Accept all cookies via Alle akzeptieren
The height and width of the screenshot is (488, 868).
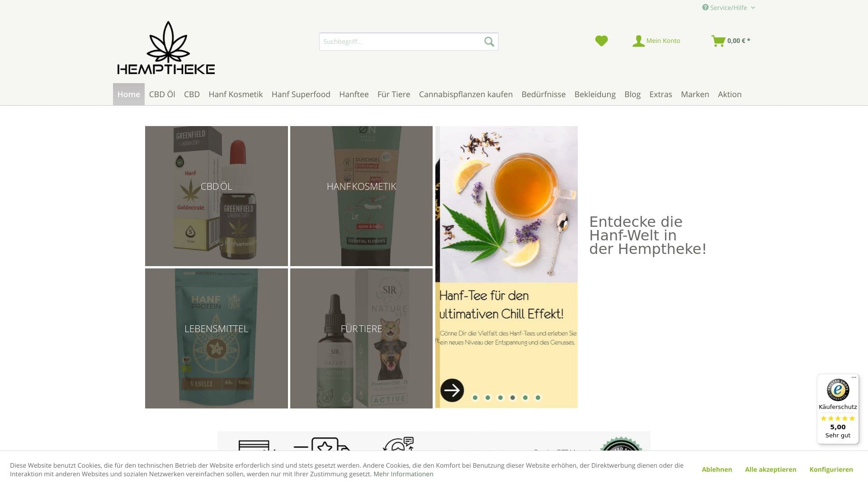pos(771,469)
